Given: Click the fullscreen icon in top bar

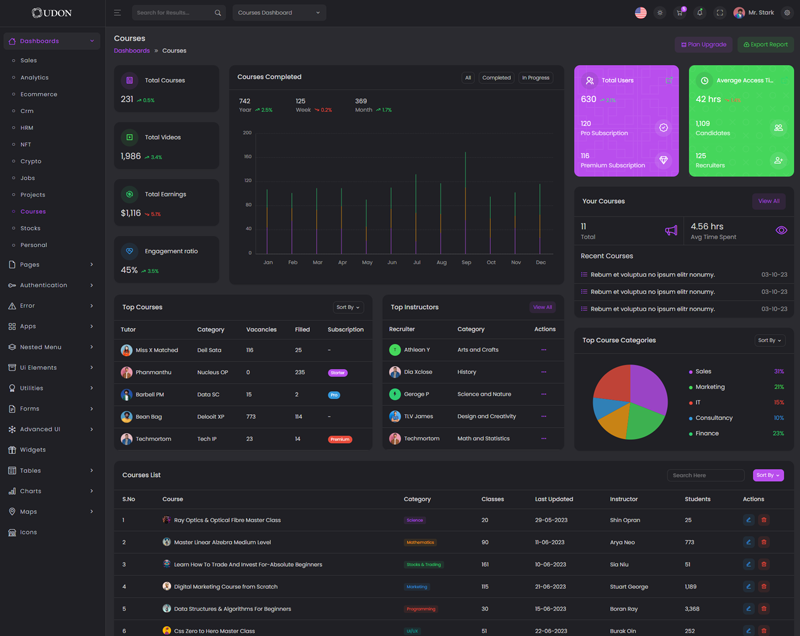Looking at the screenshot, I should [x=719, y=13].
